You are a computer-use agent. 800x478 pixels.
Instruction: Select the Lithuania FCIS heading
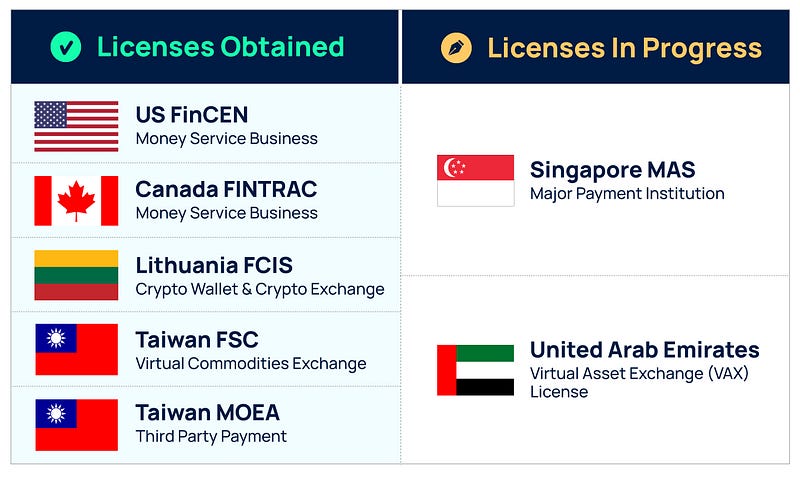(x=214, y=265)
